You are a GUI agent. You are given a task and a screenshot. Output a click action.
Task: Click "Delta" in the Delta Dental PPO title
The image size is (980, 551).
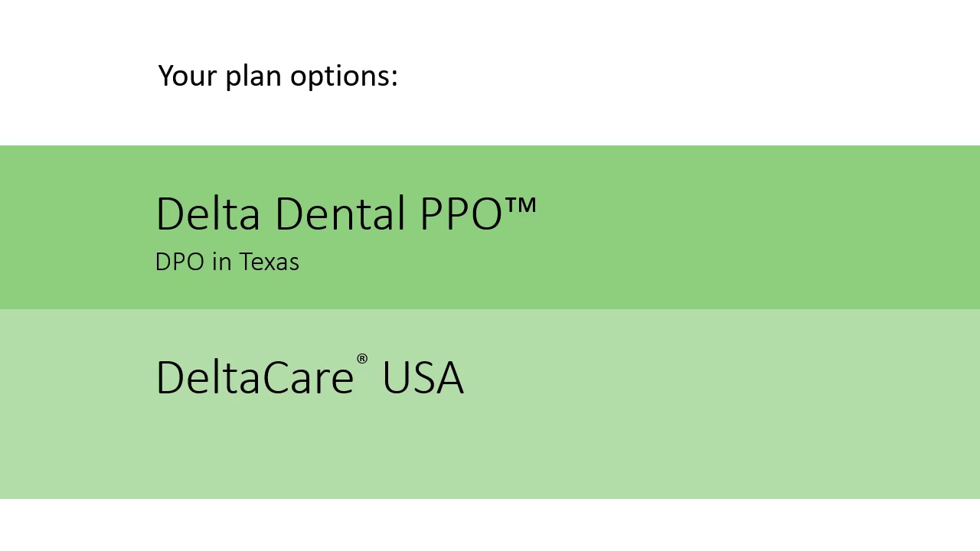click(207, 214)
